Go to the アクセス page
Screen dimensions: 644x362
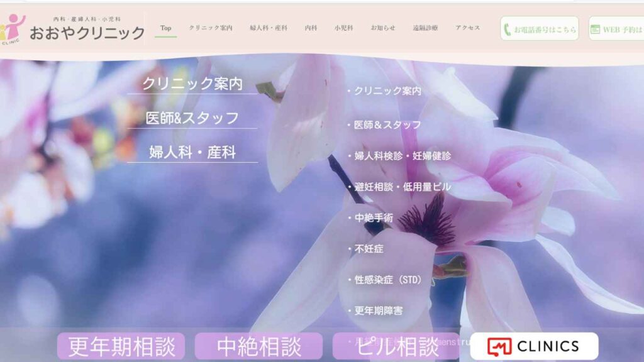pos(467,28)
